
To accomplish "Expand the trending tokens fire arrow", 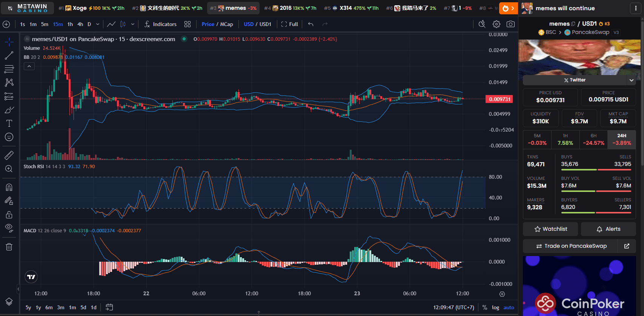I will click(x=508, y=8).
